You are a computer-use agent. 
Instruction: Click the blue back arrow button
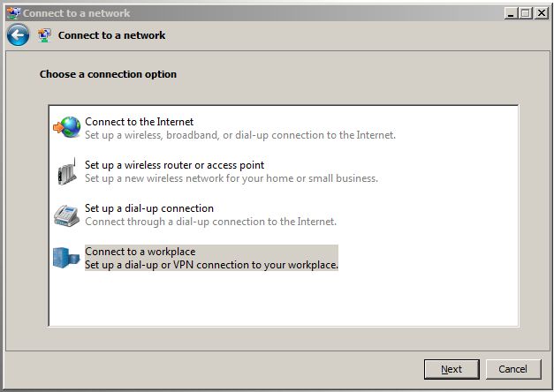(18, 35)
